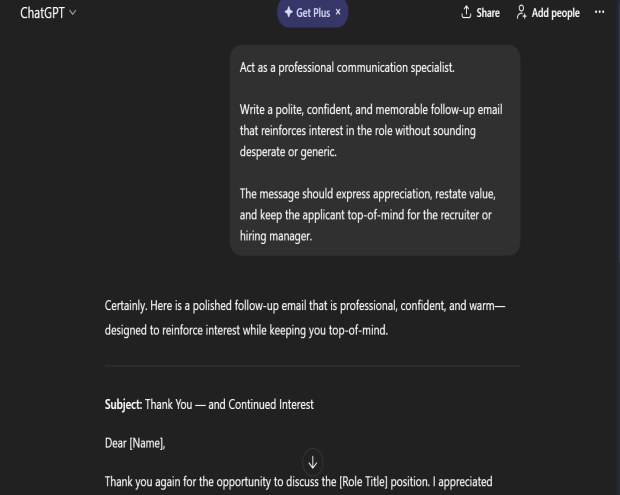The width and height of the screenshot is (620, 495).
Task: Click the 'Dear [Name],' greeting line
Action: 137,443
